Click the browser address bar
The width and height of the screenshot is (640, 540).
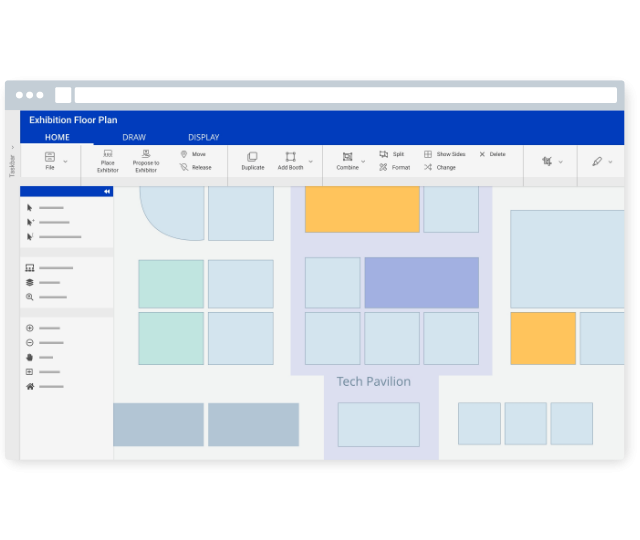[345, 95]
